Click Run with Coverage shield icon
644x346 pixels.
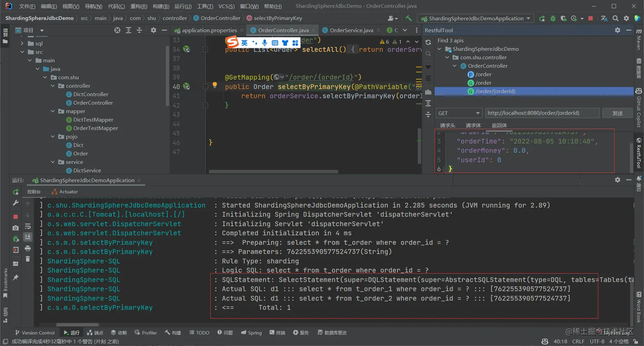tap(563, 18)
